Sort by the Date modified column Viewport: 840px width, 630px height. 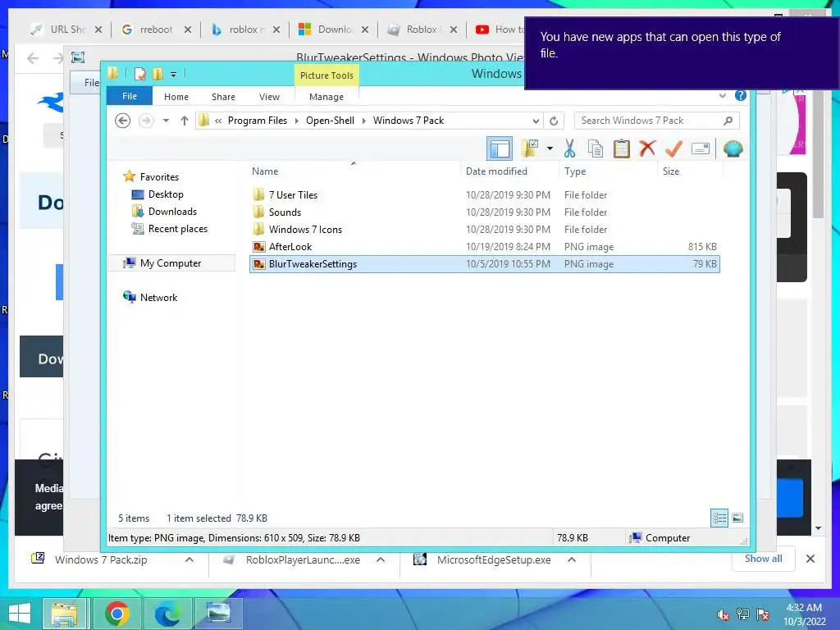click(x=509, y=171)
